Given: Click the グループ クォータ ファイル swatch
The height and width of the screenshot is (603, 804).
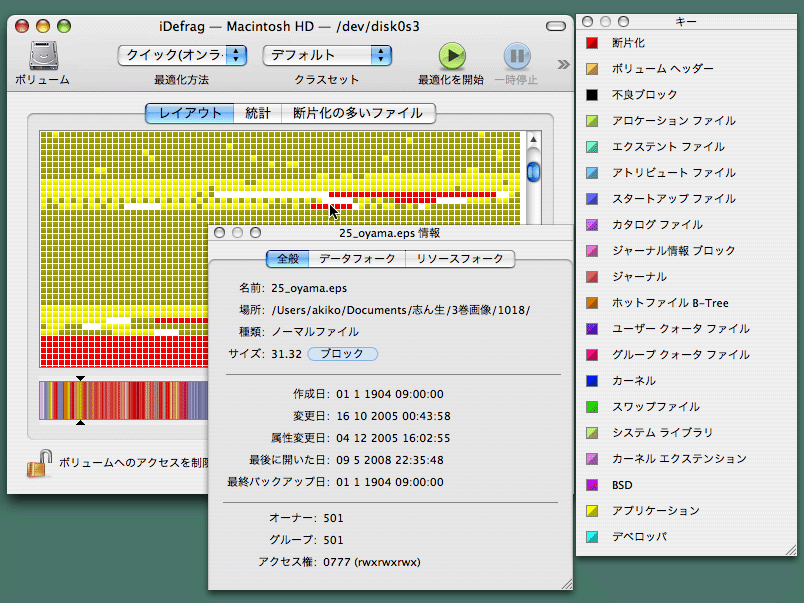Looking at the screenshot, I should 592,355.
